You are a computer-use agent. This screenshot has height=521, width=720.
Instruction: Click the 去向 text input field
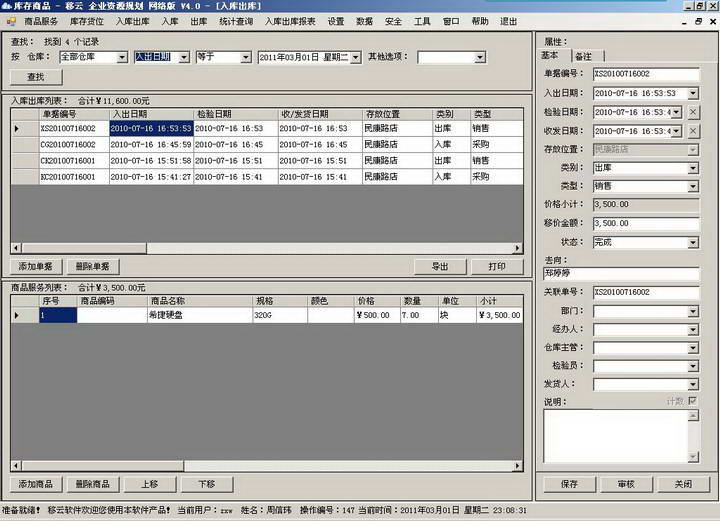point(619,272)
